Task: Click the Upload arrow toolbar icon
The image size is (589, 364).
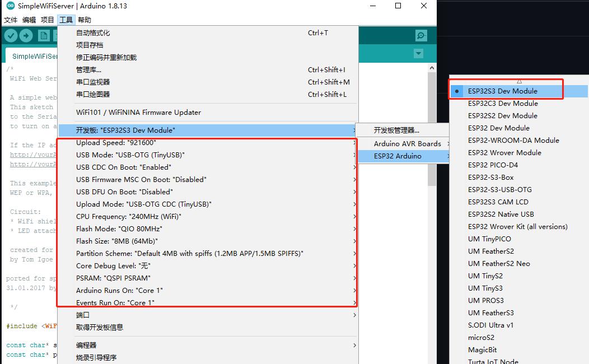Action: point(26,36)
